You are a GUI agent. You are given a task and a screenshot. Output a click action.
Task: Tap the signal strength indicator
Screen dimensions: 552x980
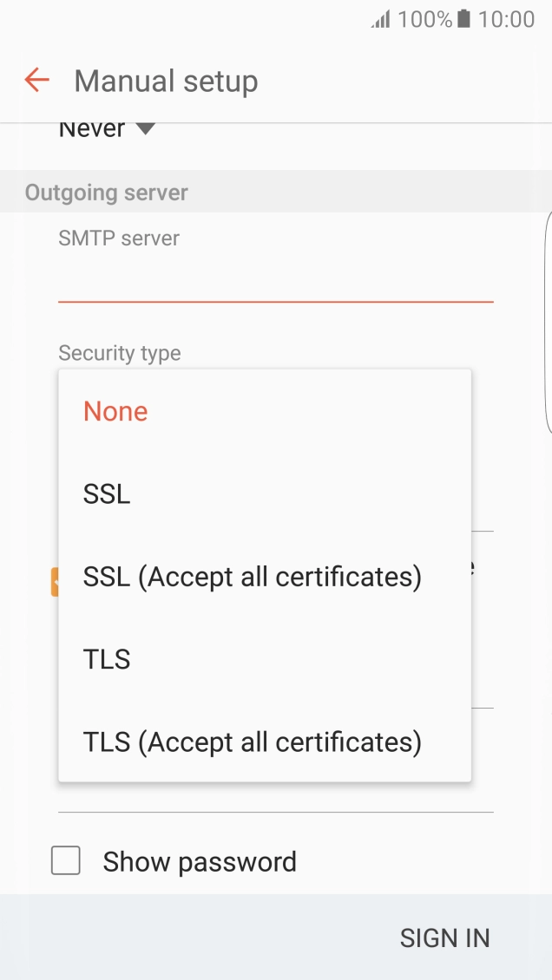[383, 18]
